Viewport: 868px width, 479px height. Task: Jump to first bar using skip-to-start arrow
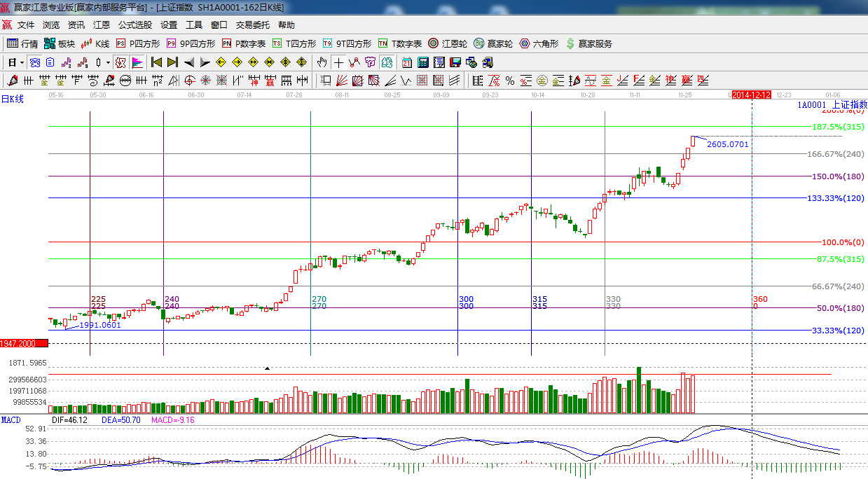156,62
